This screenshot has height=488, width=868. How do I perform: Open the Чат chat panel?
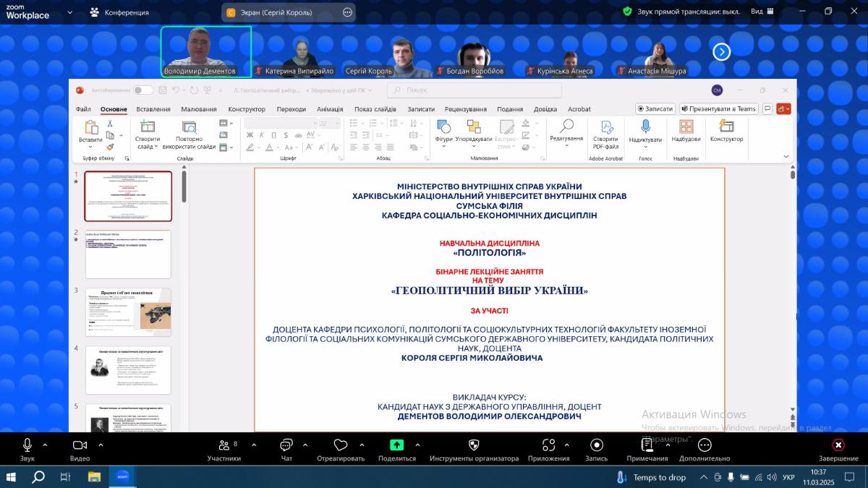pos(286,445)
